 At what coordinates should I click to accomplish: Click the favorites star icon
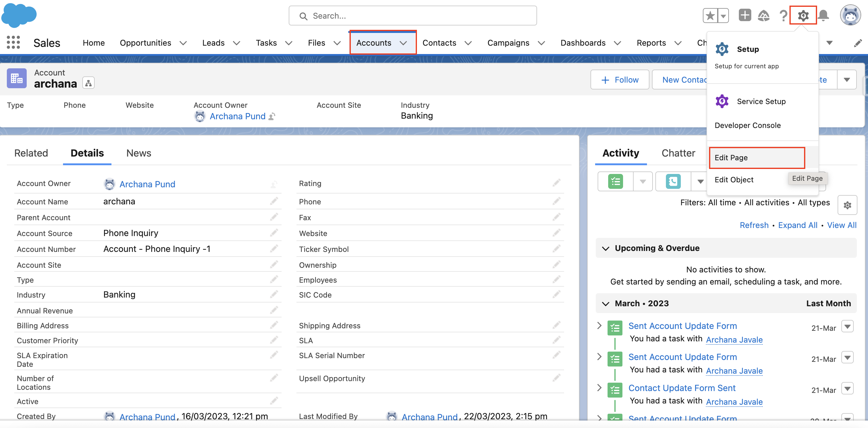point(710,16)
